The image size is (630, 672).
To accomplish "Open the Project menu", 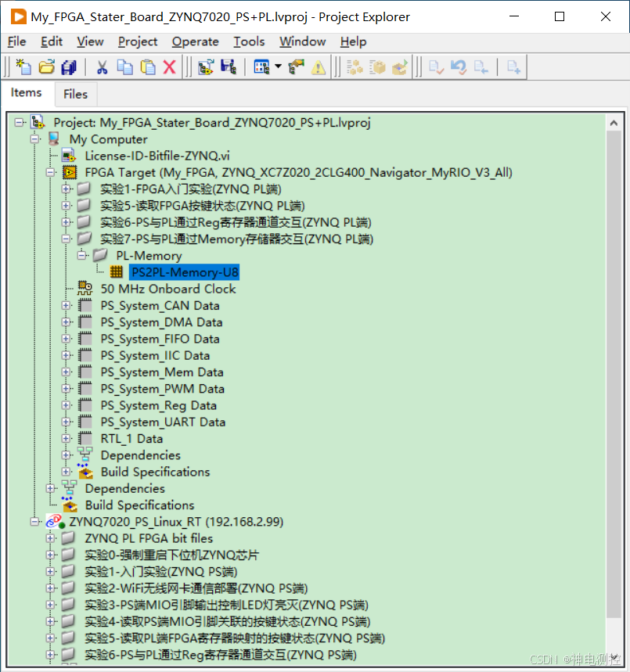I will click(x=138, y=41).
